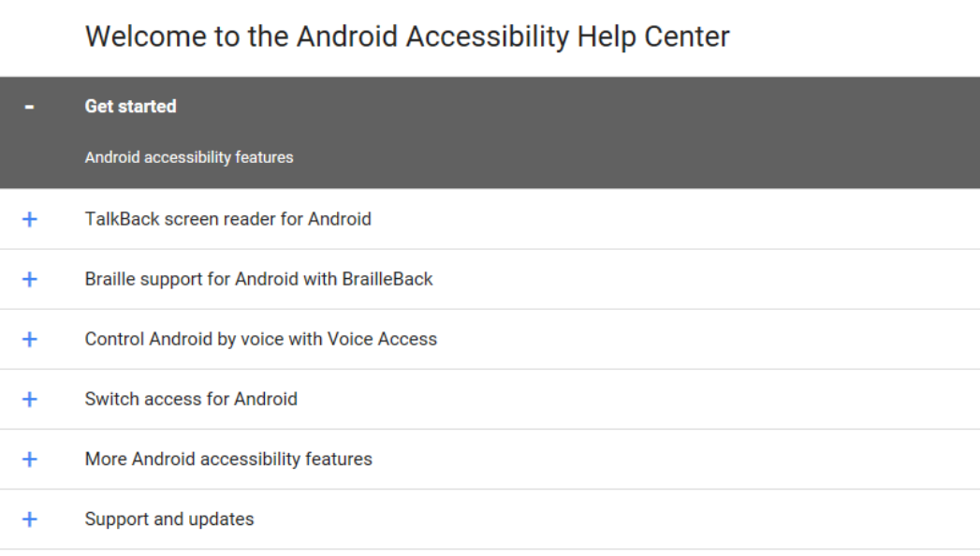Open the More Android accessibility features label
The image size is (980, 556).
click(228, 460)
